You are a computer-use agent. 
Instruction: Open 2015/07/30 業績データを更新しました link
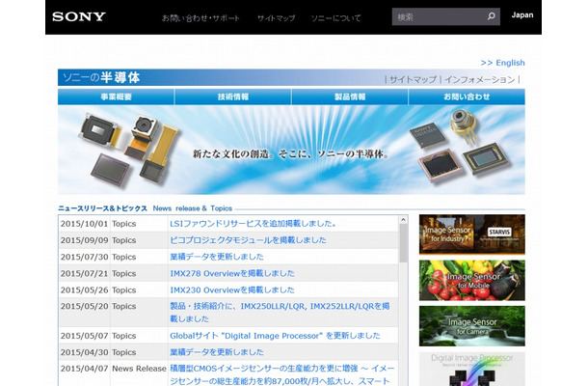(217, 257)
